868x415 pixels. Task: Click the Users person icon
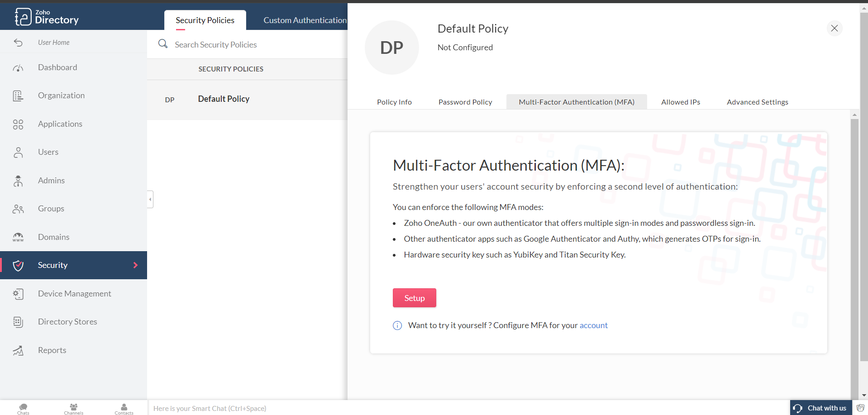tap(18, 153)
